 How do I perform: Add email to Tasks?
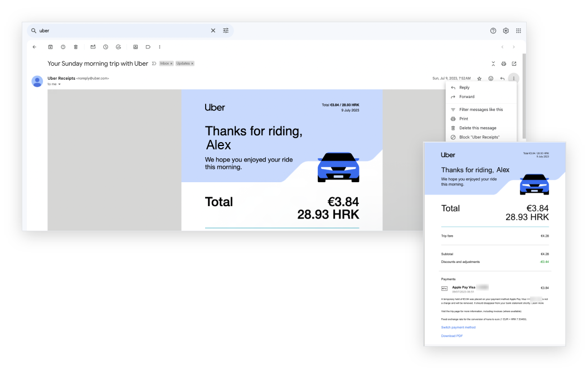coord(119,47)
